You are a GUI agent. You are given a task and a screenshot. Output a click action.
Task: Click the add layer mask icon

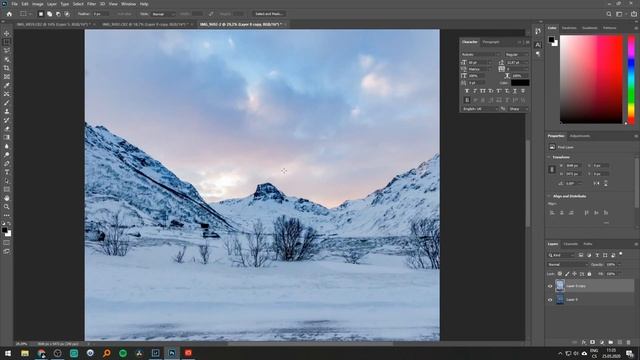coord(593,342)
